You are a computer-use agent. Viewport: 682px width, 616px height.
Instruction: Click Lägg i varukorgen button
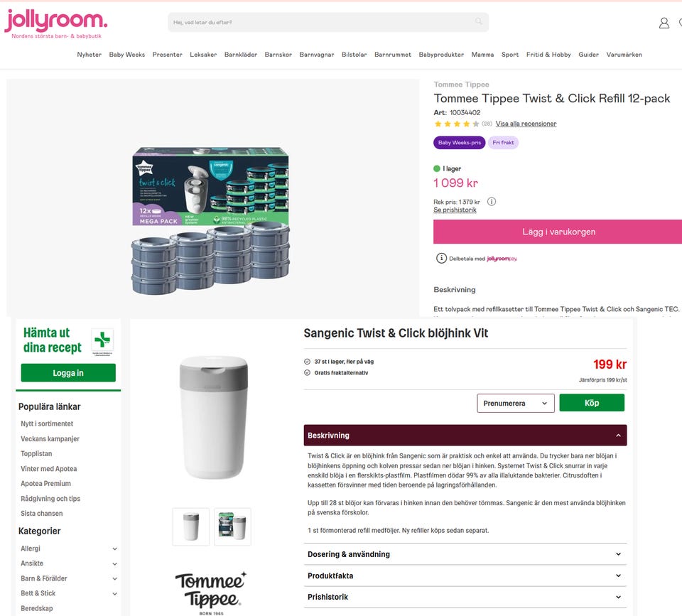558,232
